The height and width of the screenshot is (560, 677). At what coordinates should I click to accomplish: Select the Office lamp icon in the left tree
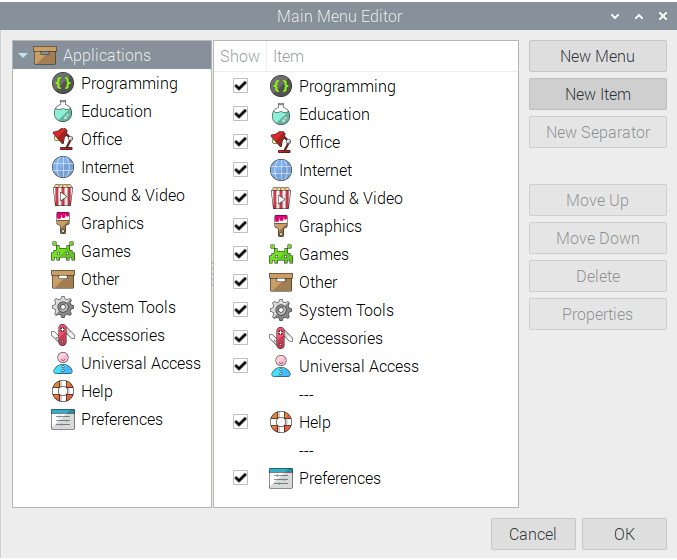click(63, 140)
